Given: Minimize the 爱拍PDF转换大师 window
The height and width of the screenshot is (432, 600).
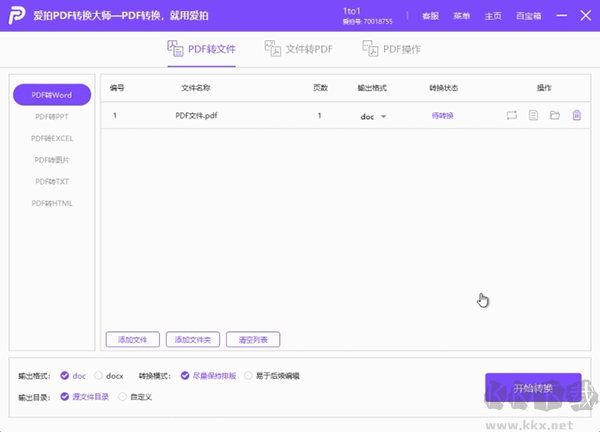Looking at the screenshot, I should tap(561, 16).
